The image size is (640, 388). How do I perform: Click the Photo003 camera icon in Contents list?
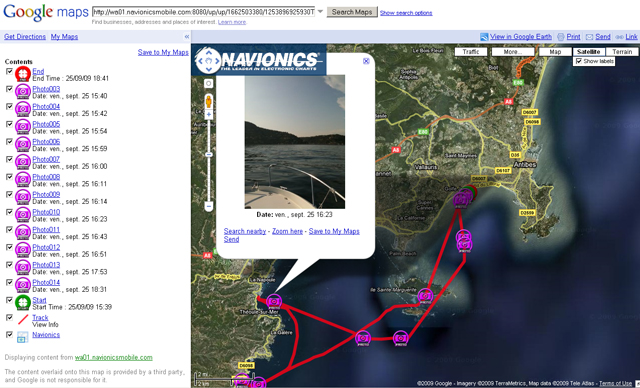pyautogui.click(x=22, y=92)
